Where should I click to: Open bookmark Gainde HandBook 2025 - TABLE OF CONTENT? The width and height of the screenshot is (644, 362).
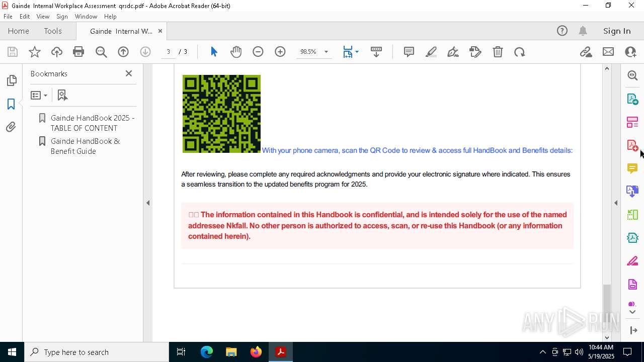click(93, 123)
